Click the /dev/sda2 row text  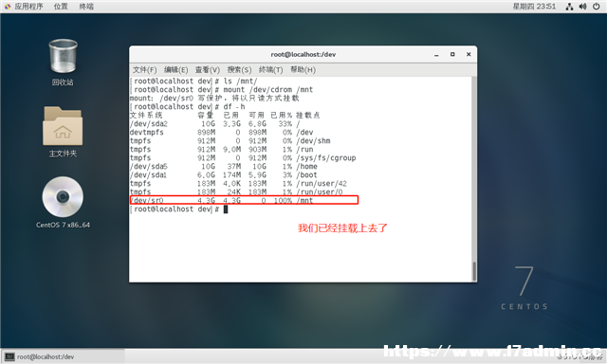coord(149,124)
